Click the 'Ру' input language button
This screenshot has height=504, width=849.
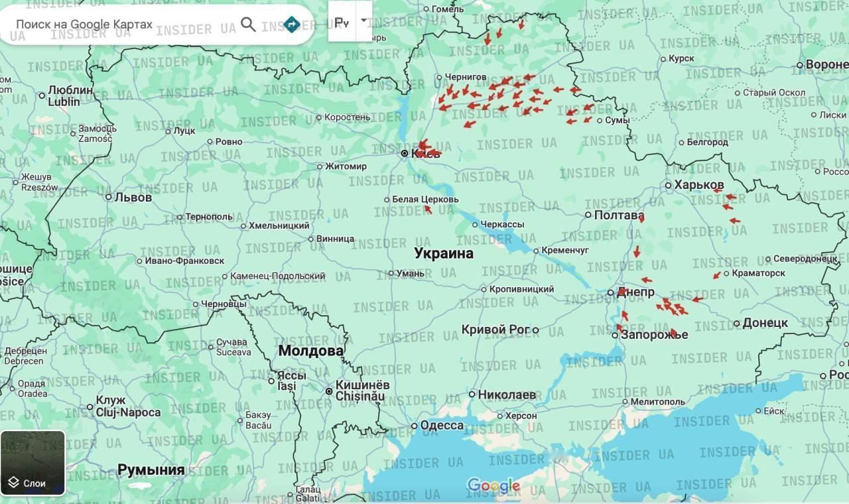342,22
